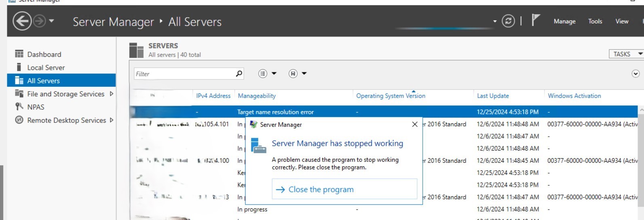Open Remote Desktop Services
The height and width of the screenshot is (220, 644).
[66, 120]
